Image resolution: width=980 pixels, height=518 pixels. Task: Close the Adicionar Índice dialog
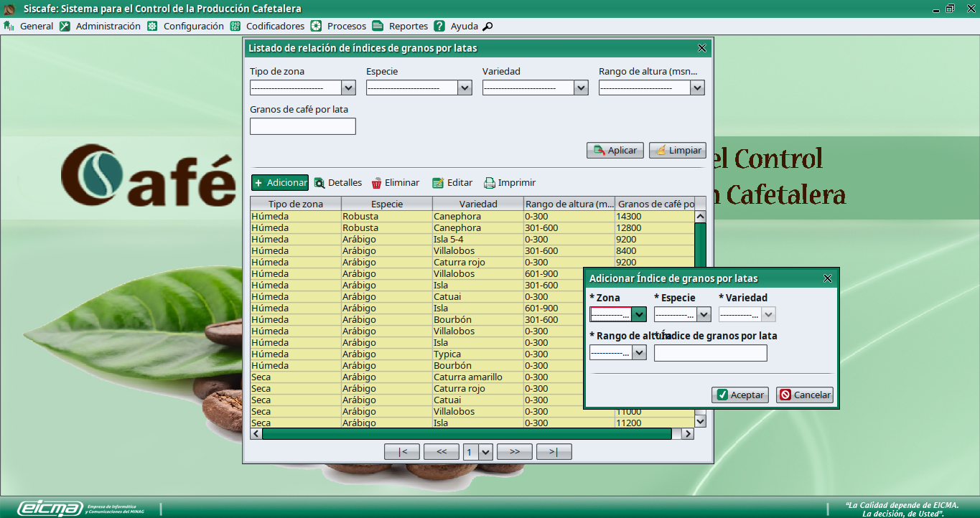(827, 278)
